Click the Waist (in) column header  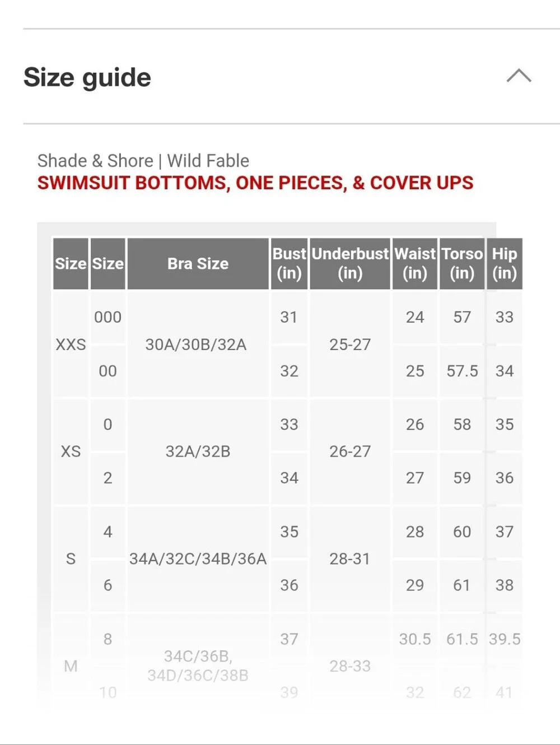pos(415,264)
